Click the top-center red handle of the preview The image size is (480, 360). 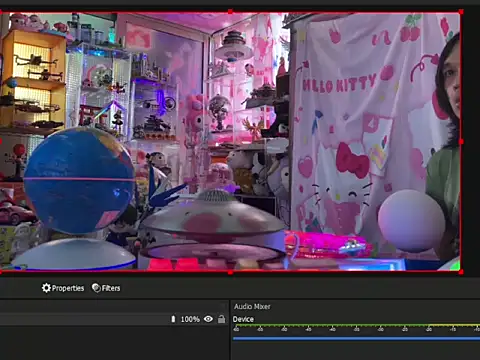[x=230, y=12]
